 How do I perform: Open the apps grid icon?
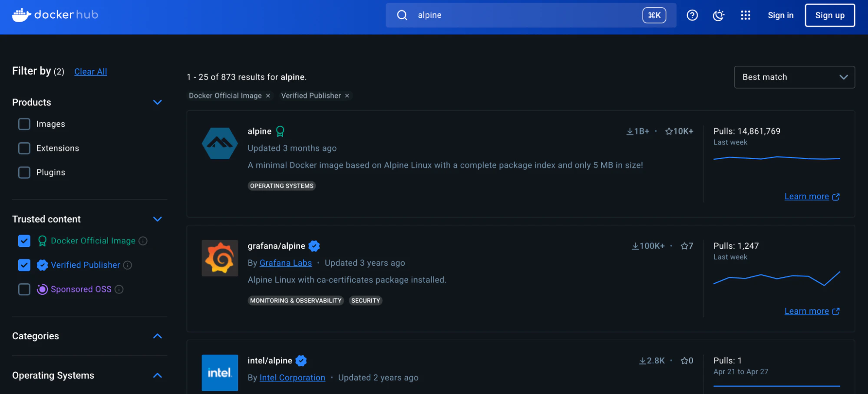(x=746, y=15)
